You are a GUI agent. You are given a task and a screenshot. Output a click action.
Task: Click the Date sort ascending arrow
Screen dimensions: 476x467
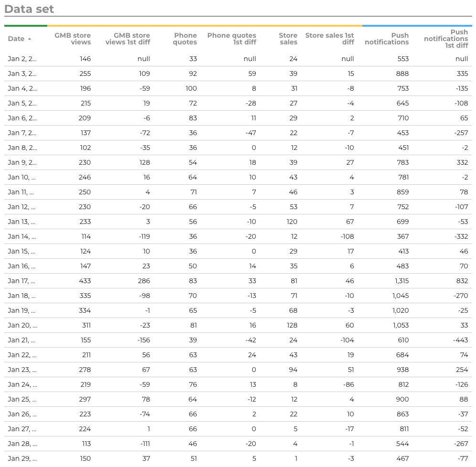coord(30,39)
